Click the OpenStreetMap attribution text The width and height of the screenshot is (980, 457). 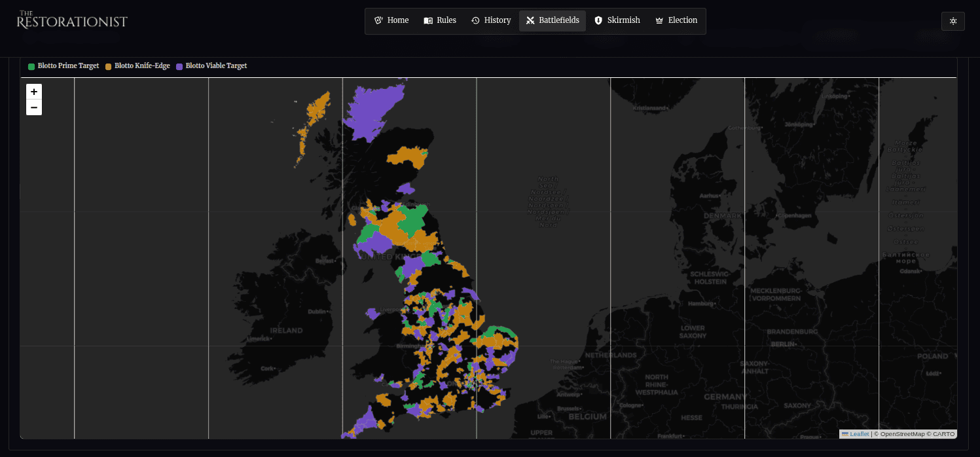(901, 434)
